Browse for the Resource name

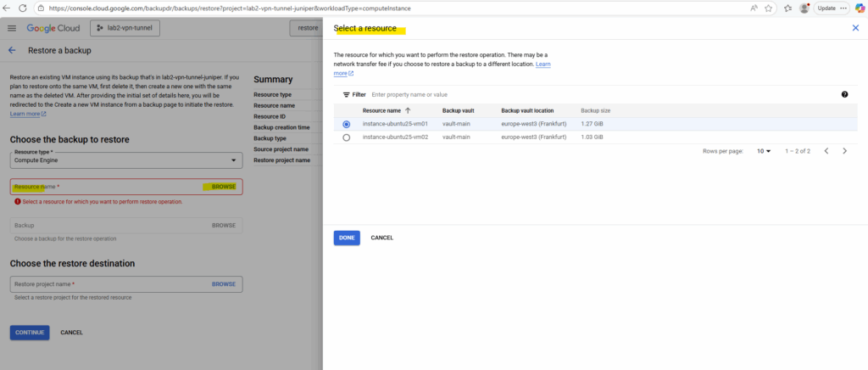[224, 187]
